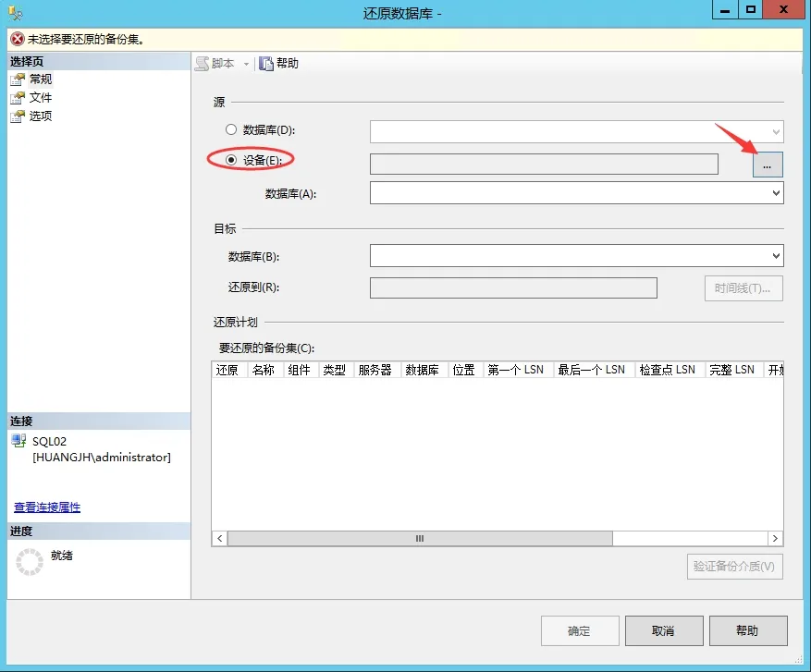Click the 检查点 LSN column header

[670, 370]
